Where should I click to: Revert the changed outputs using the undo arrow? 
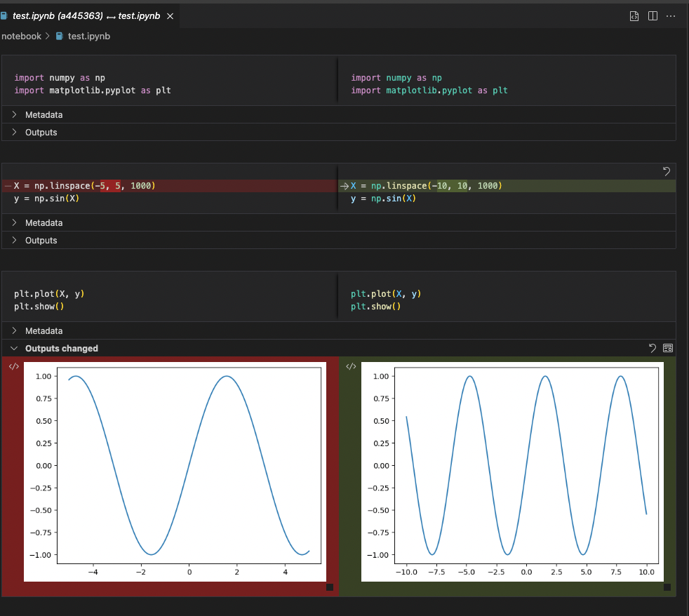click(652, 348)
